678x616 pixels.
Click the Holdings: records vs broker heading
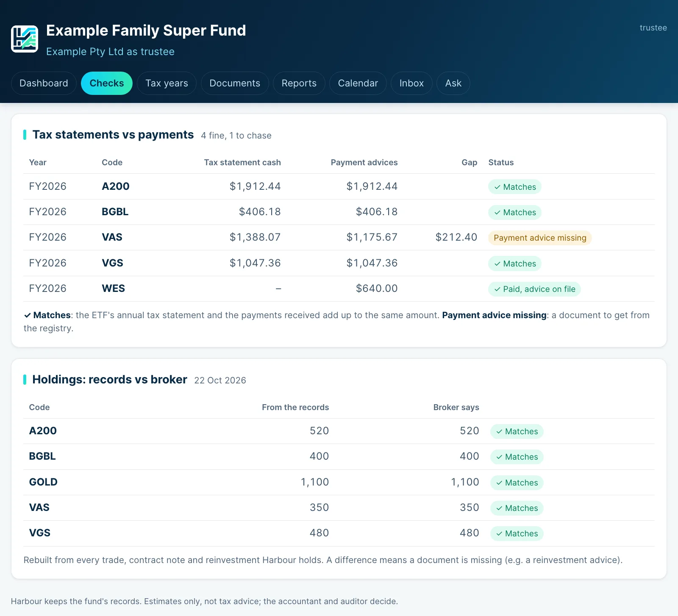coord(110,380)
